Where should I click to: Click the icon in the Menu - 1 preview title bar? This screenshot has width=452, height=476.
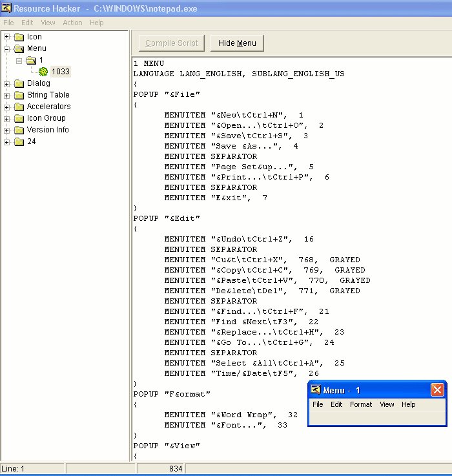(315, 390)
